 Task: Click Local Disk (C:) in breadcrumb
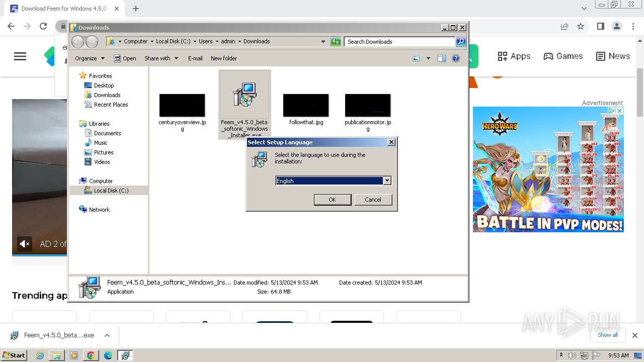pos(173,41)
